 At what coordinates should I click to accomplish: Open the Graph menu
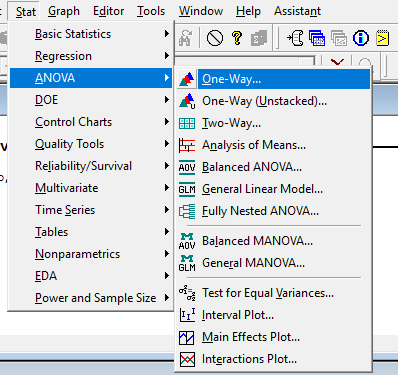[x=64, y=11]
